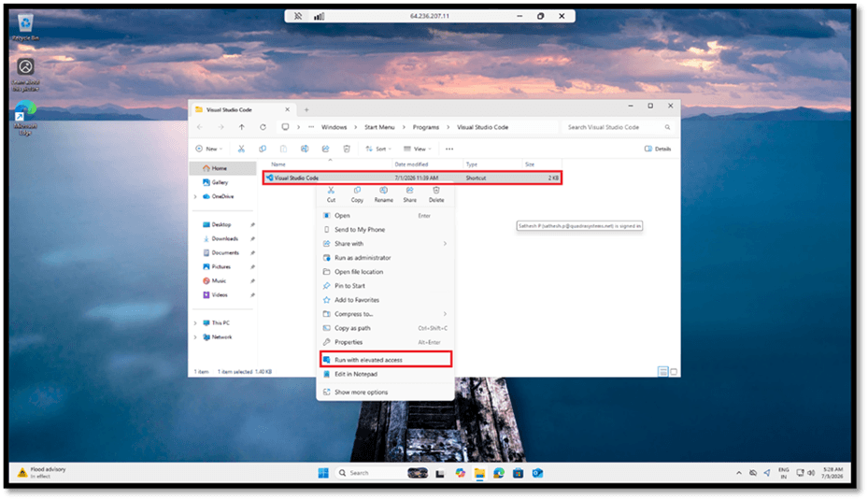Open the Windows Start button on taskbar

(x=323, y=473)
